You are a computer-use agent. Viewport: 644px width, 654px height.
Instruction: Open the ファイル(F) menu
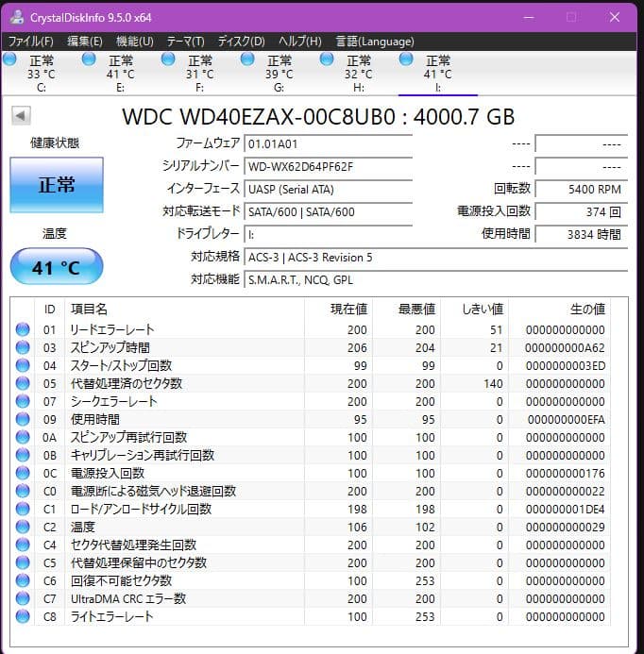coord(31,42)
